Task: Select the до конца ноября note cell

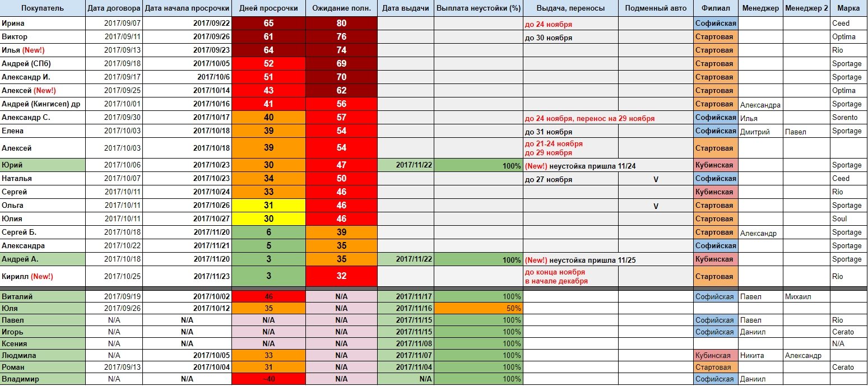Action: pyautogui.click(x=570, y=276)
